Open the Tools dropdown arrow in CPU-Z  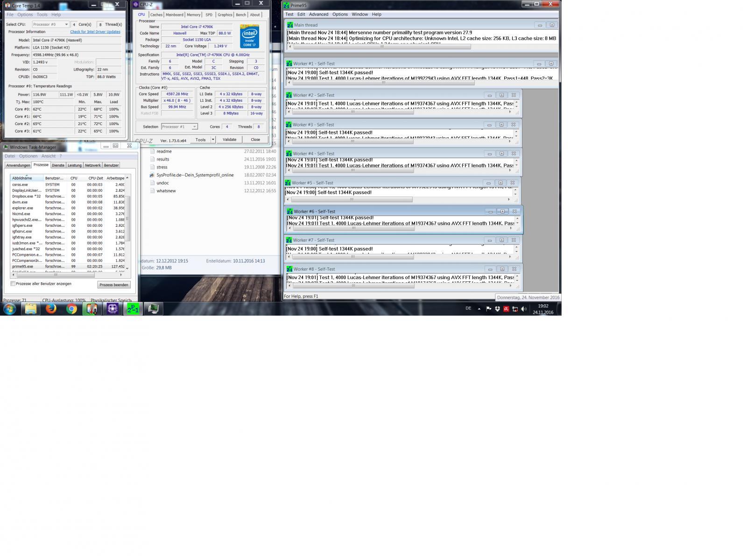click(x=213, y=140)
